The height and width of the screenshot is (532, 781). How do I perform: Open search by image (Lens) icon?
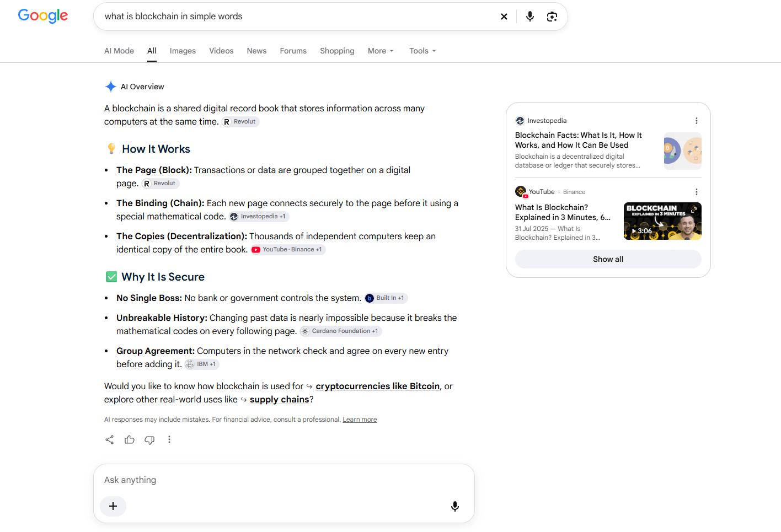552,17
